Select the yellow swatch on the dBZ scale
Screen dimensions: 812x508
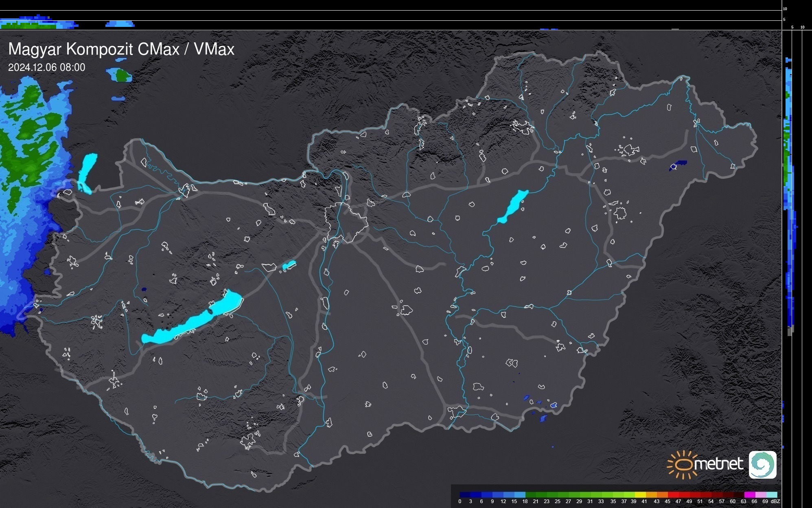point(640,495)
